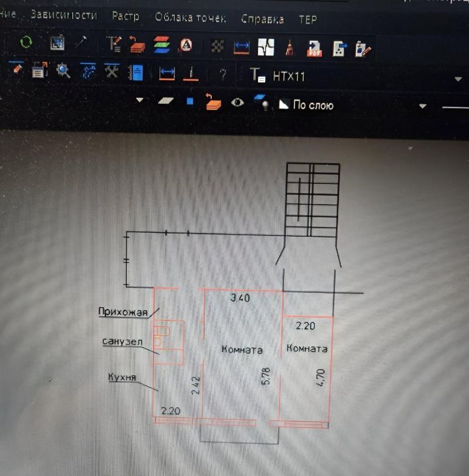Open the 'Справка' menu
Viewport: 469px width, 476px height.
coord(262,19)
